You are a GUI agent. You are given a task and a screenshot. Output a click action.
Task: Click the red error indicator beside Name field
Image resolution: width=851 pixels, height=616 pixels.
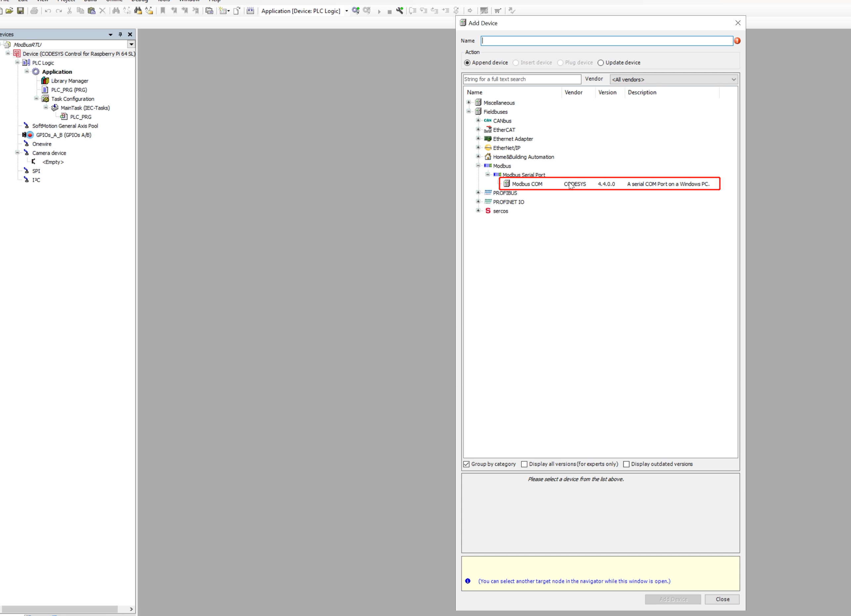point(737,41)
